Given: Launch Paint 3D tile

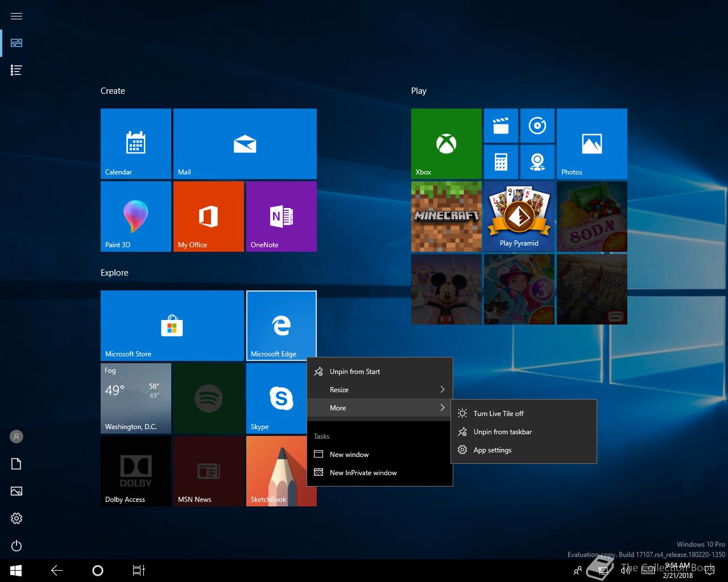Looking at the screenshot, I should [x=136, y=217].
